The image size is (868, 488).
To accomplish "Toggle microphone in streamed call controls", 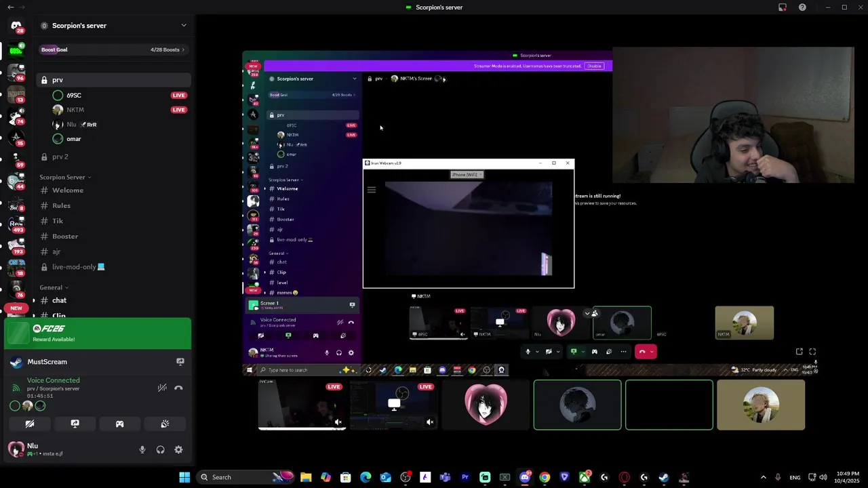I will 528,352.
